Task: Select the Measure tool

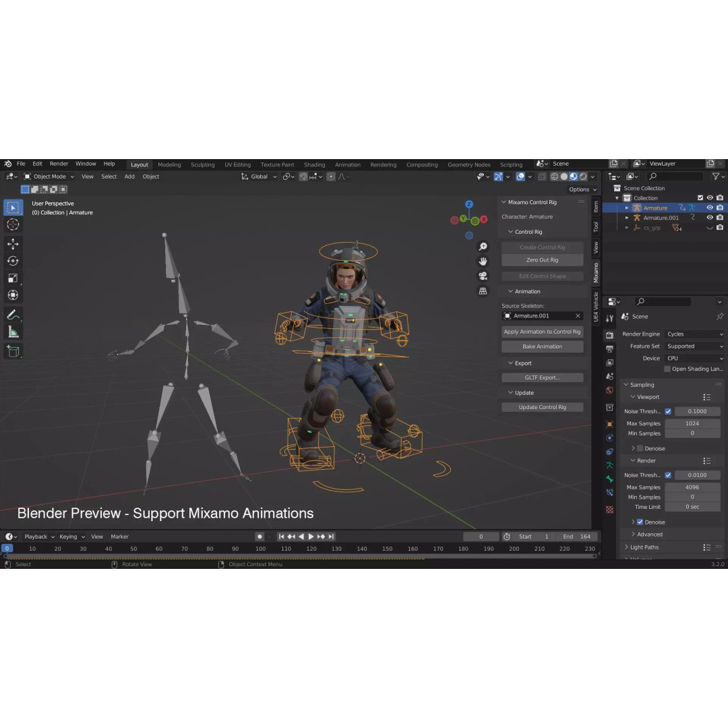Action: pos(13,332)
